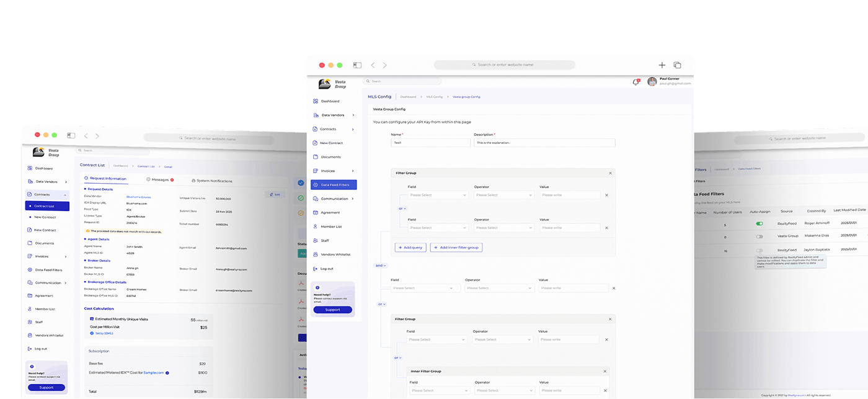Click forward arrow in center browser toolbar
Image resolution: width=868 pixels, height=399 pixels.
coord(384,65)
